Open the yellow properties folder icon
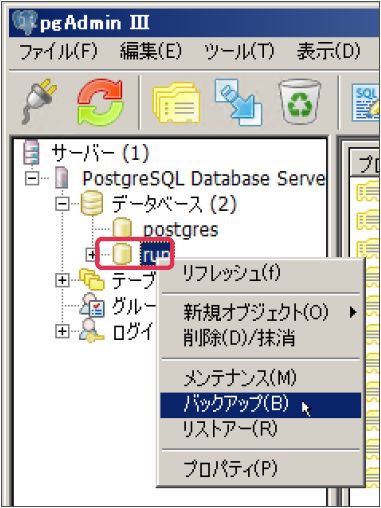The image size is (381, 508). 177,103
